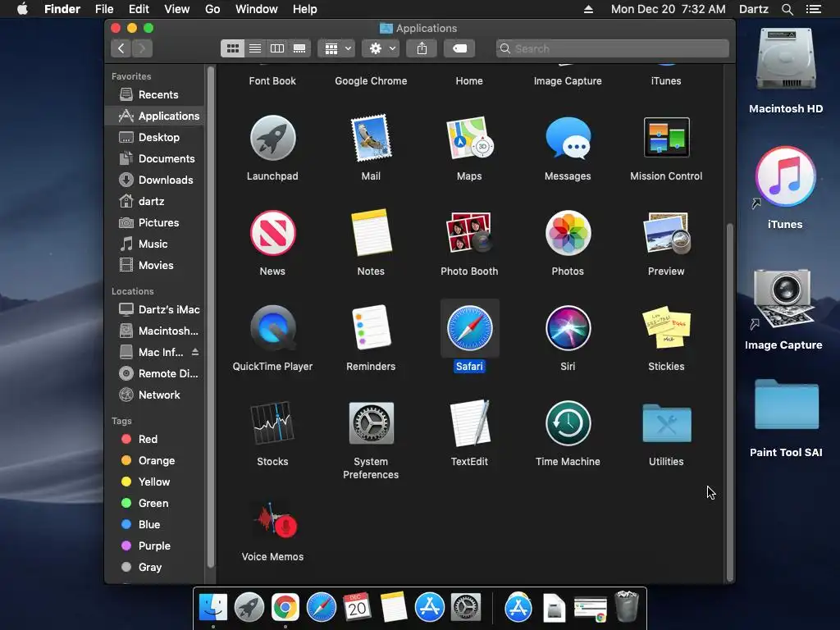
Task: Switch to list view in Finder toolbar
Action: coord(255,48)
